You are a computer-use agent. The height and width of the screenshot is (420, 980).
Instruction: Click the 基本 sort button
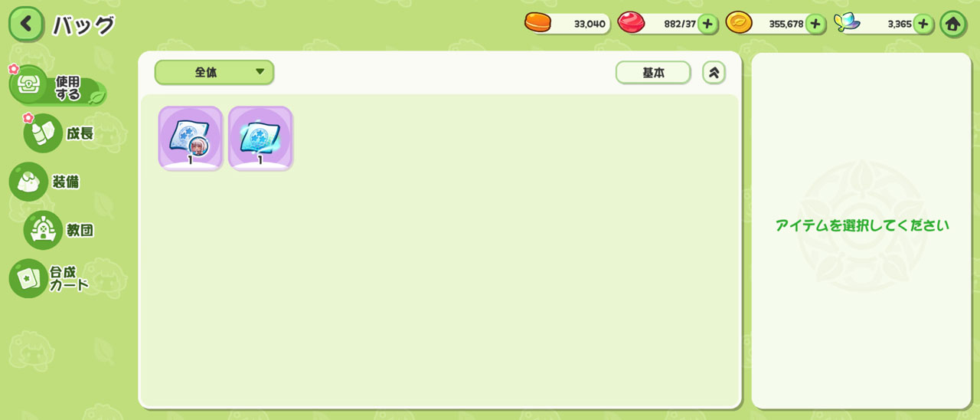653,73
